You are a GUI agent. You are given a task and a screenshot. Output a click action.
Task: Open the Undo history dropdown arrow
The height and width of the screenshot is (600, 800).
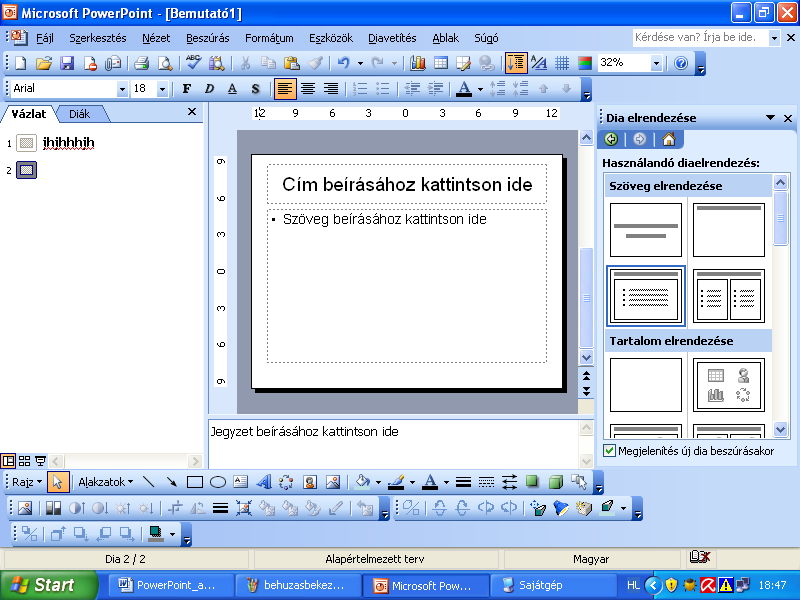pyautogui.click(x=360, y=63)
